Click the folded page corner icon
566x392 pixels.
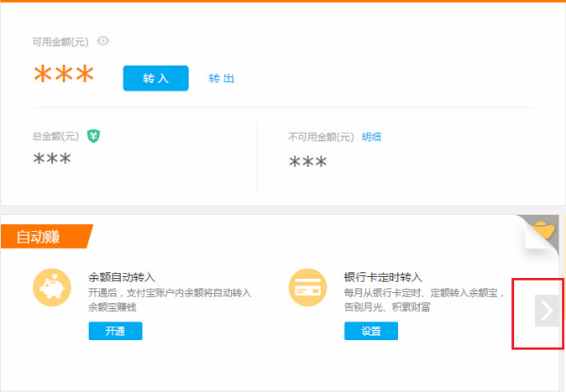[540, 236]
